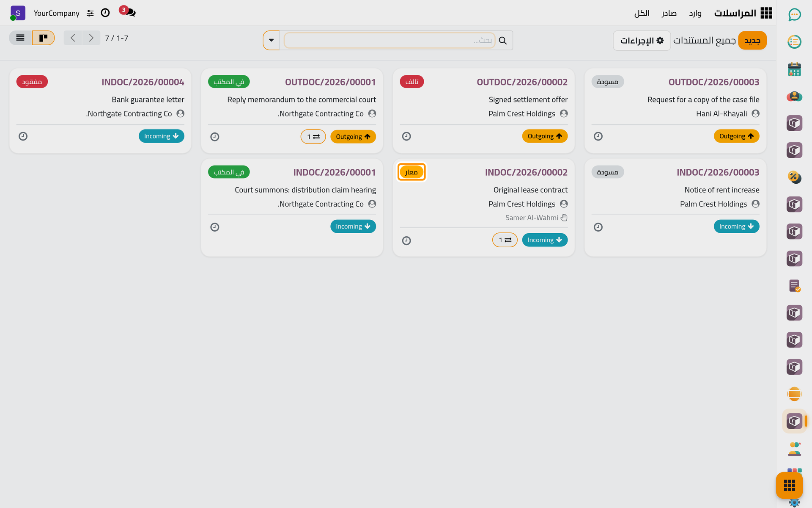This screenshot has width=812, height=508.
Task: Open the OUTDOC/2026/00002 card title
Action: click(522, 82)
